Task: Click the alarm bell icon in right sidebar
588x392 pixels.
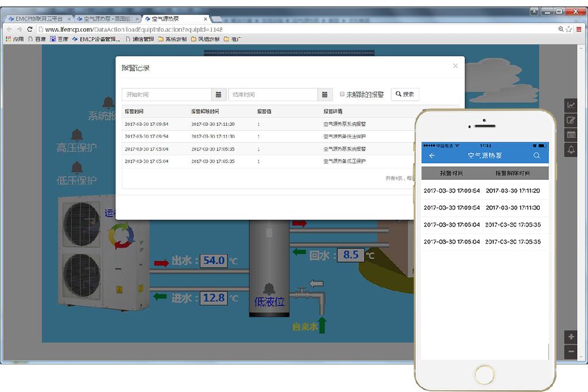Action: (571, 150)
